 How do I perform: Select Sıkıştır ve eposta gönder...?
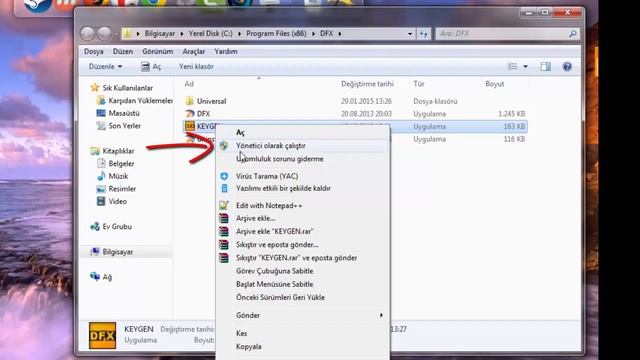302,244
